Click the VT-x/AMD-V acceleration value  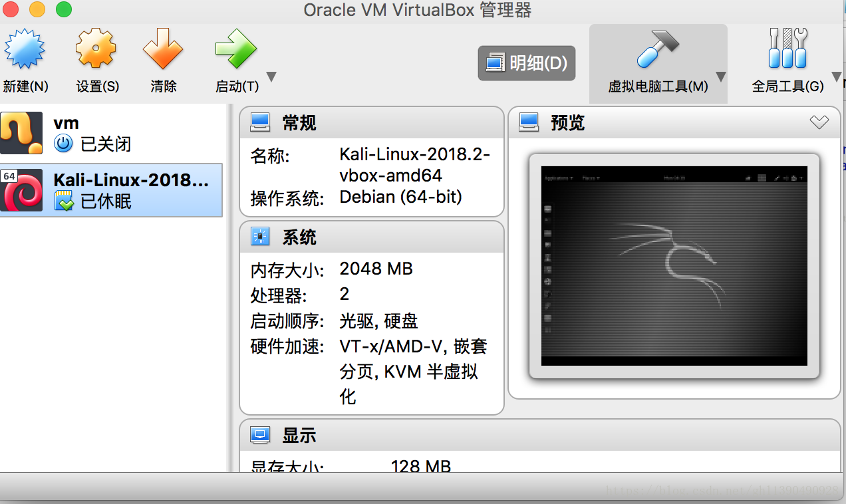413,372
